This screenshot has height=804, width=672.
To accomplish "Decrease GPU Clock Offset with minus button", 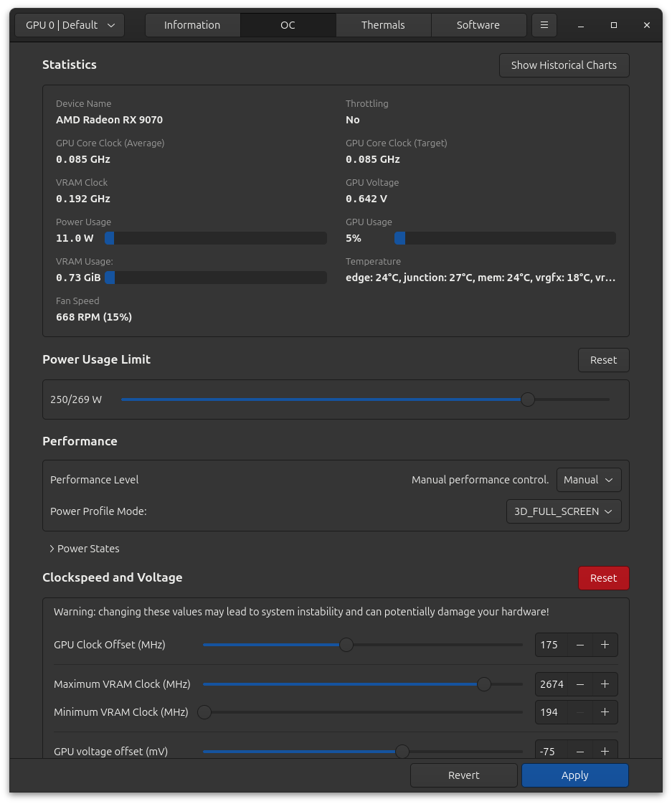I will pyautogui.click(x=579, y=645).
